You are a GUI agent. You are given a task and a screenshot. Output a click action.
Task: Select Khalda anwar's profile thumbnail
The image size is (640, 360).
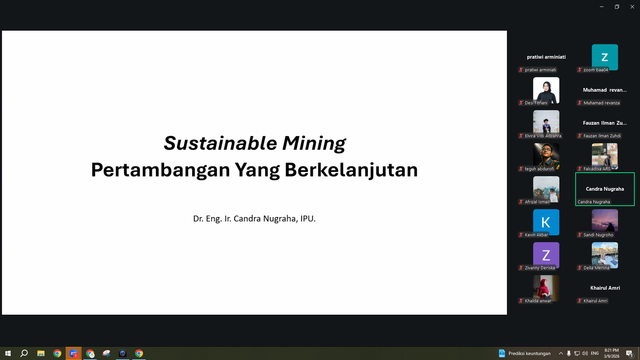(546, 288)
